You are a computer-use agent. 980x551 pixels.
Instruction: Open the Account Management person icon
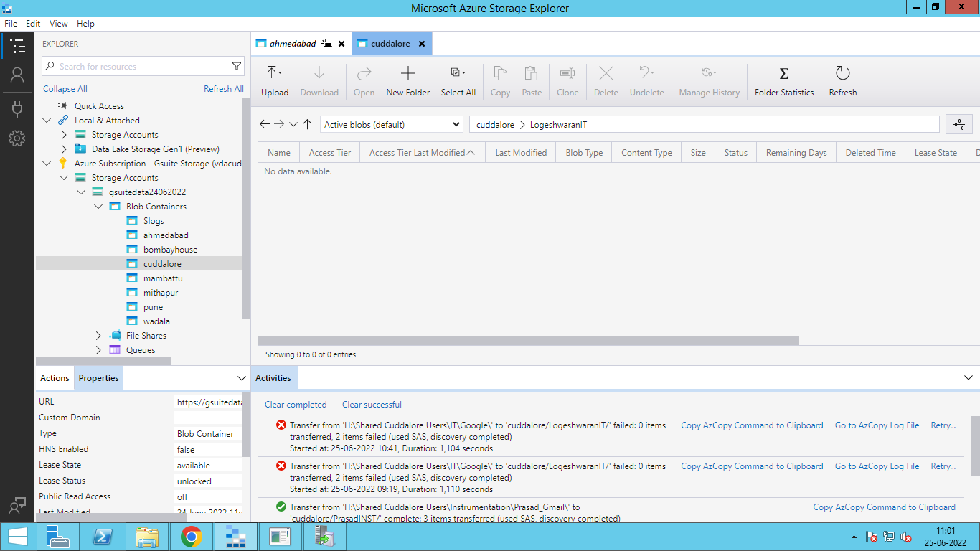click(17, 75)
